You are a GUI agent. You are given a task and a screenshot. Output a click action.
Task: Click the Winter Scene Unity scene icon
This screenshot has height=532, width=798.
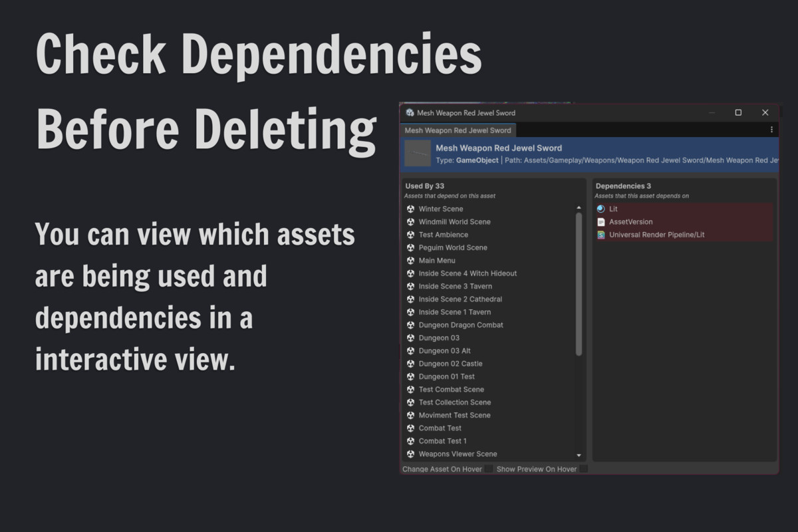412,209
